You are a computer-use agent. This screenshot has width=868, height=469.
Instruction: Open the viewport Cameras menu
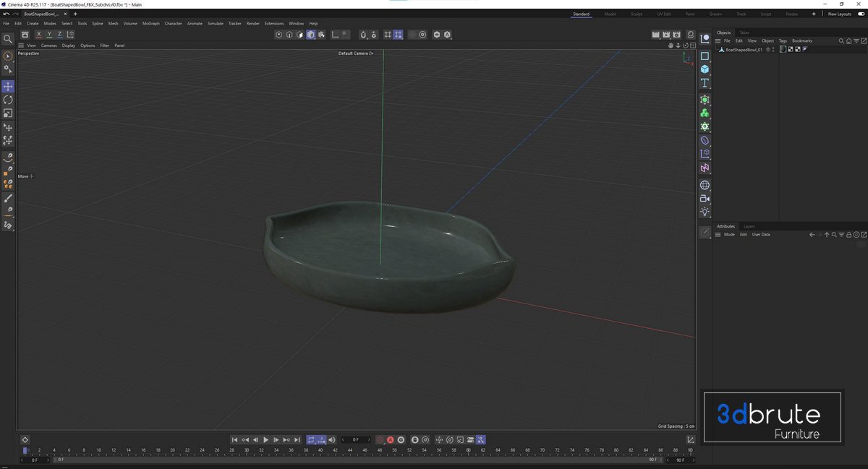[x=48, y=46]
